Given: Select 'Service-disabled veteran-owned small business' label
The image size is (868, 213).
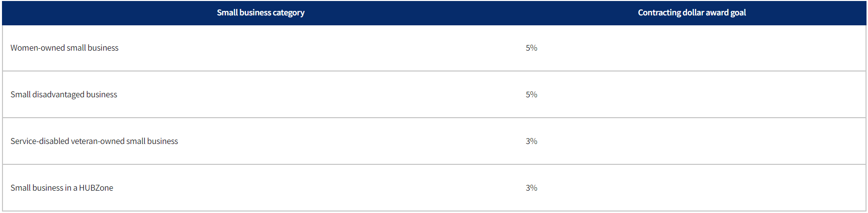Looking at the screenshot, I should [94, 141].
